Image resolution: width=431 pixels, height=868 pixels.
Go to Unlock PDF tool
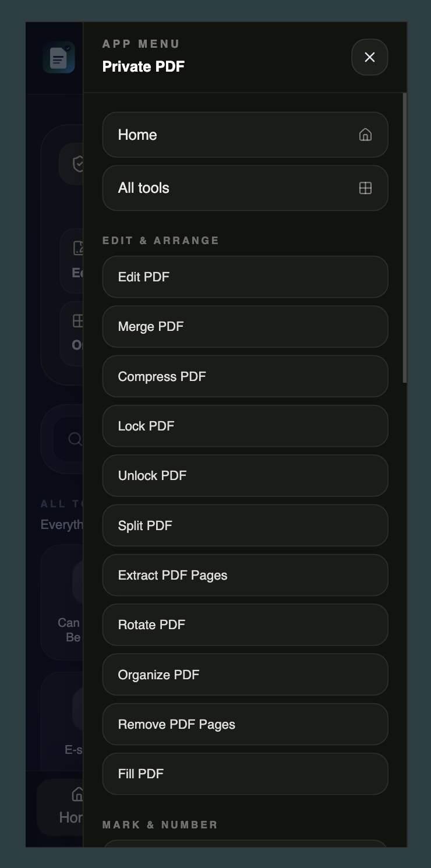(245, 475)
